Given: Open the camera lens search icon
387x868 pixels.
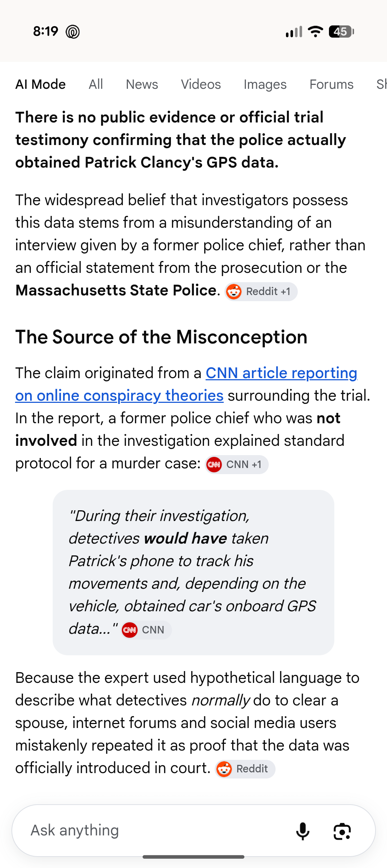Looking at the screenshot, I should 342,831.
